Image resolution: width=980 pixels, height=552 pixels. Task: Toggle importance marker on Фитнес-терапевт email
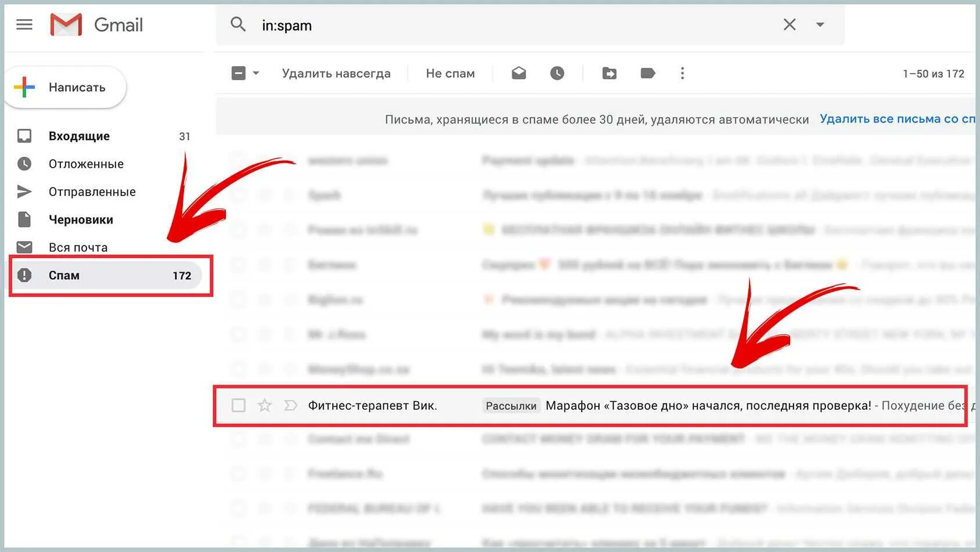point(291,405)
